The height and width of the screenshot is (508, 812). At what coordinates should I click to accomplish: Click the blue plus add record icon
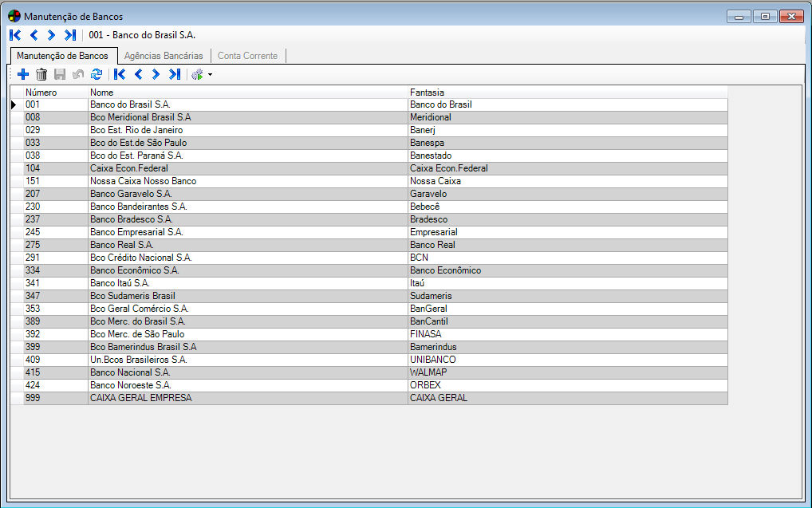pos(23,74)
